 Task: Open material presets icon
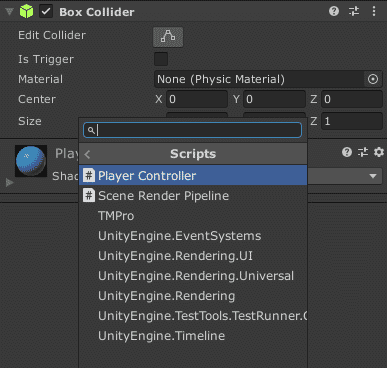(363, 152)
